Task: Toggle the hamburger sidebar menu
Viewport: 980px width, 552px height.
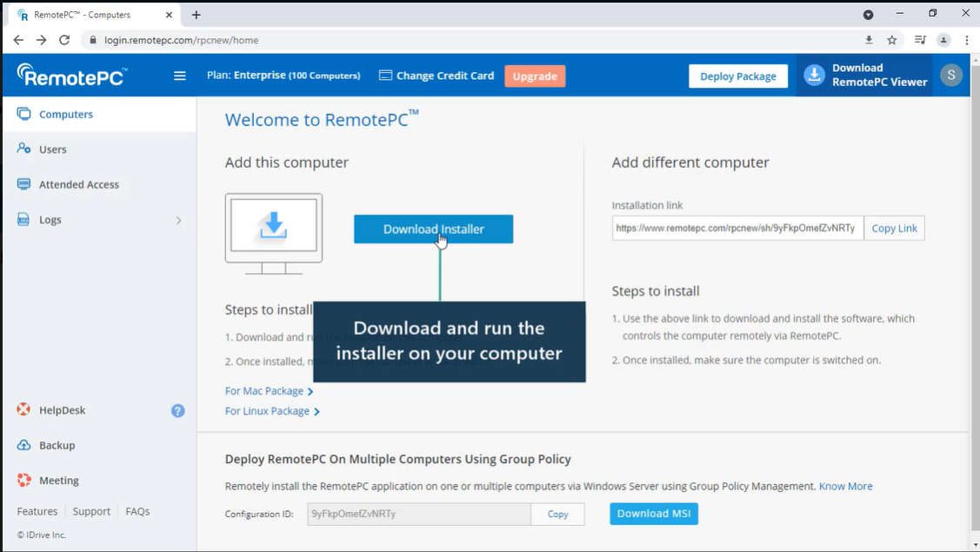Action: [179, 76]
